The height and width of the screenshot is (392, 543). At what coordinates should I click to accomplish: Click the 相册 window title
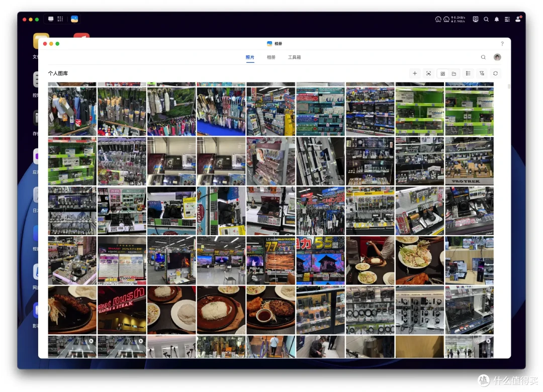point(279,44)
